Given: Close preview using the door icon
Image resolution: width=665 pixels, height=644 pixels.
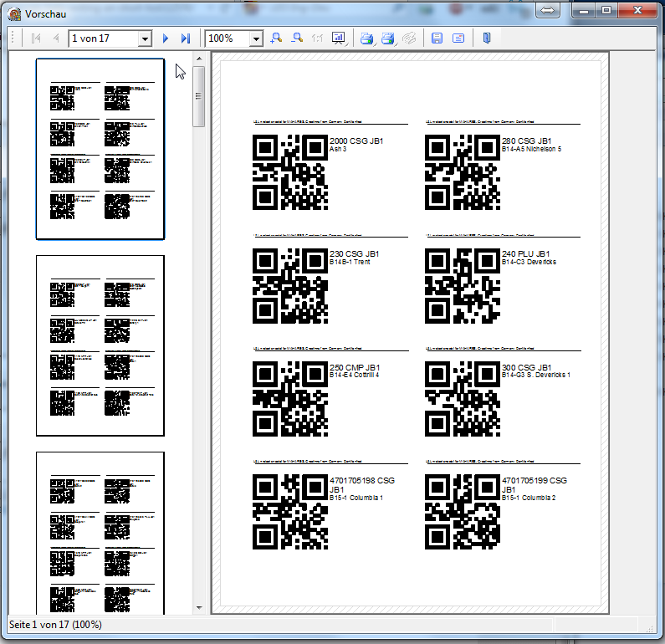Looking at the screenshot, I should [487, 38].
